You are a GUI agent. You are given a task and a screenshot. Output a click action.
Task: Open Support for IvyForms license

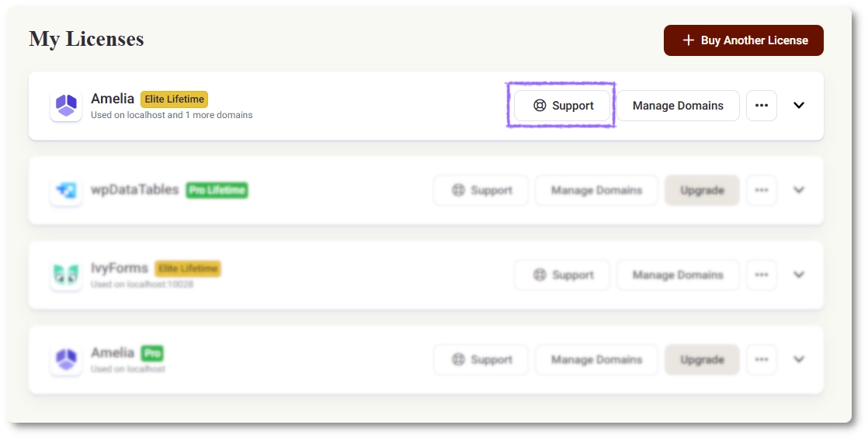coord(562,275)
